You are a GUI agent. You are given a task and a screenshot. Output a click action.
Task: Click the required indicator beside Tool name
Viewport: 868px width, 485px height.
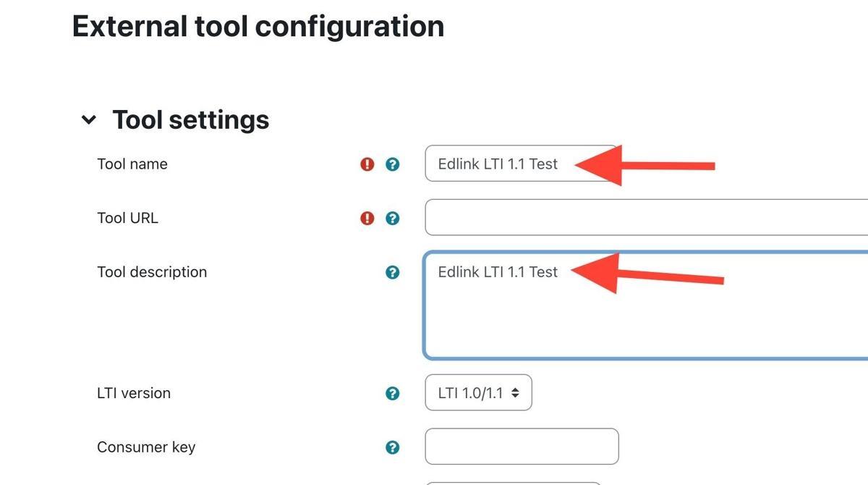click(367, 164)
